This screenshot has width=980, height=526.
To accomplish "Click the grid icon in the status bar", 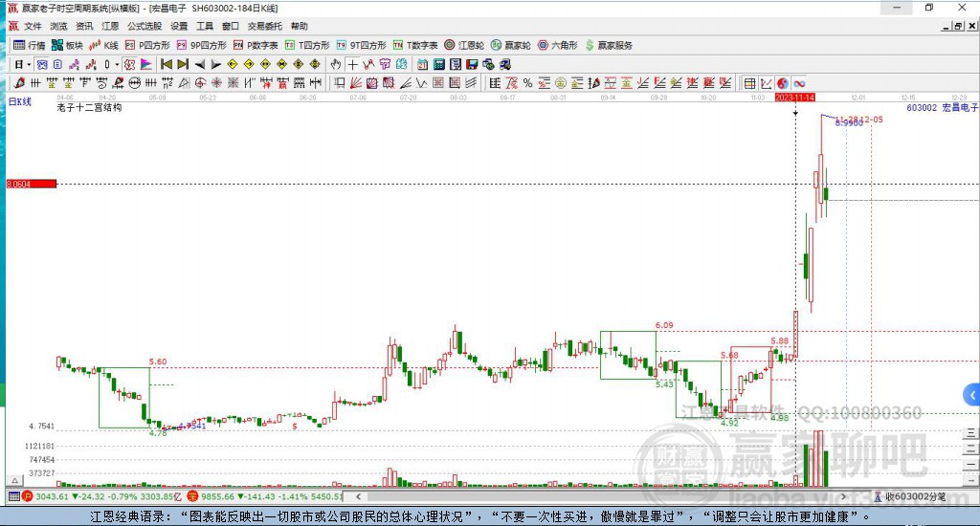I will [x=13, y=496].
